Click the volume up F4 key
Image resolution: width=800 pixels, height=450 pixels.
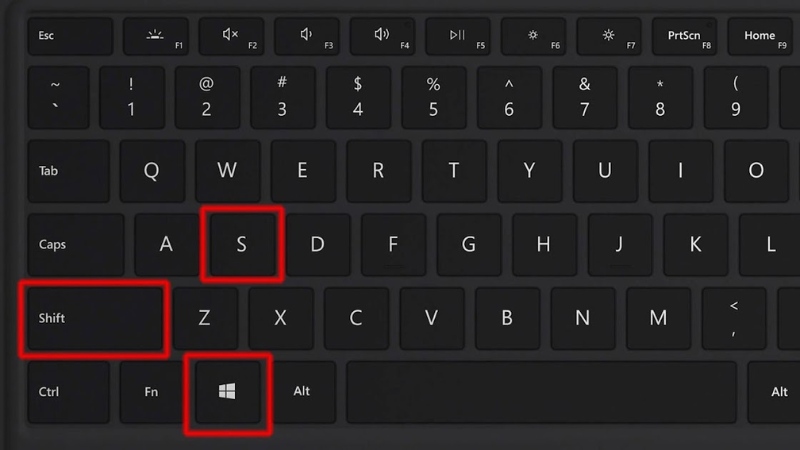[x=382, y=36]
